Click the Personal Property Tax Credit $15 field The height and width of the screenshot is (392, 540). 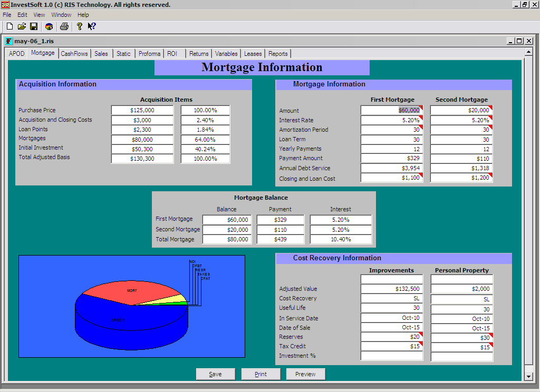coord(462,347)
